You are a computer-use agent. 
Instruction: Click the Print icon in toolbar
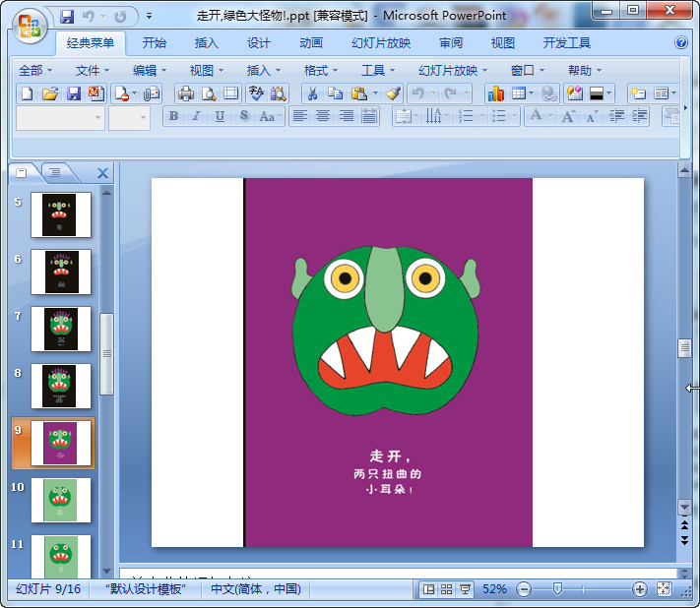coord(185,93)
